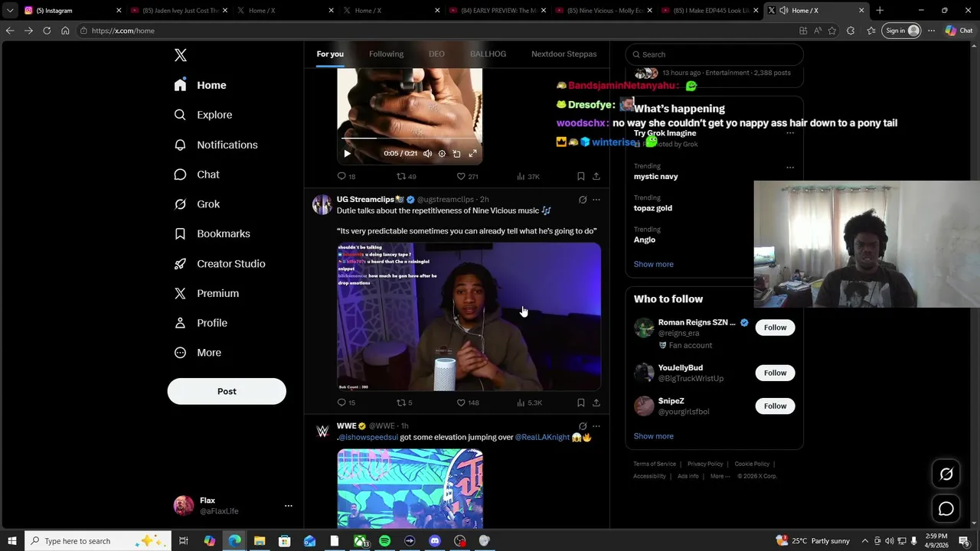Share the UG Streamclips post
Screen dimensions: 980x551
[596, 403]
